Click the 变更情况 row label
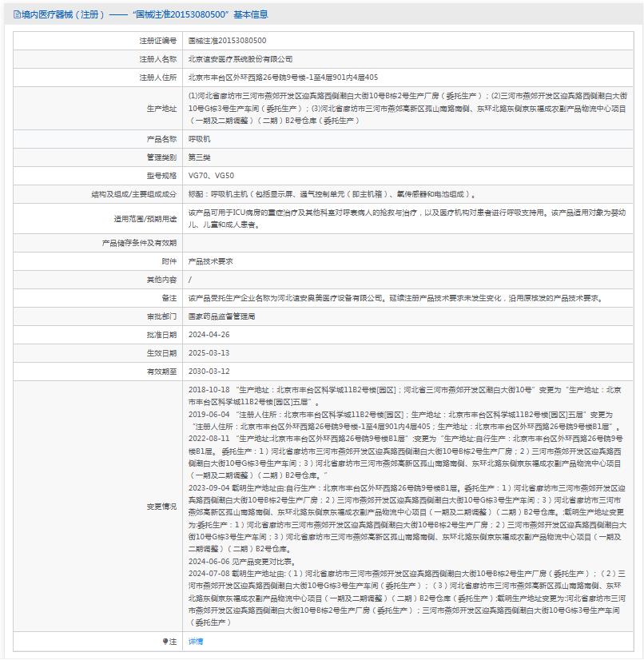Screen dimensions: 644x660 coord(161,507)
